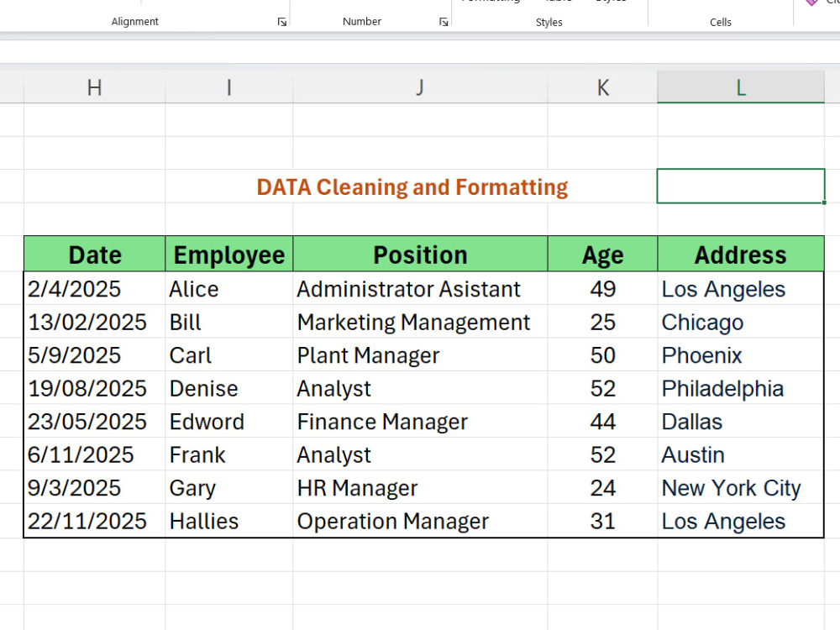Click Alice's address 'Los Angeles'

click(741, 289)
